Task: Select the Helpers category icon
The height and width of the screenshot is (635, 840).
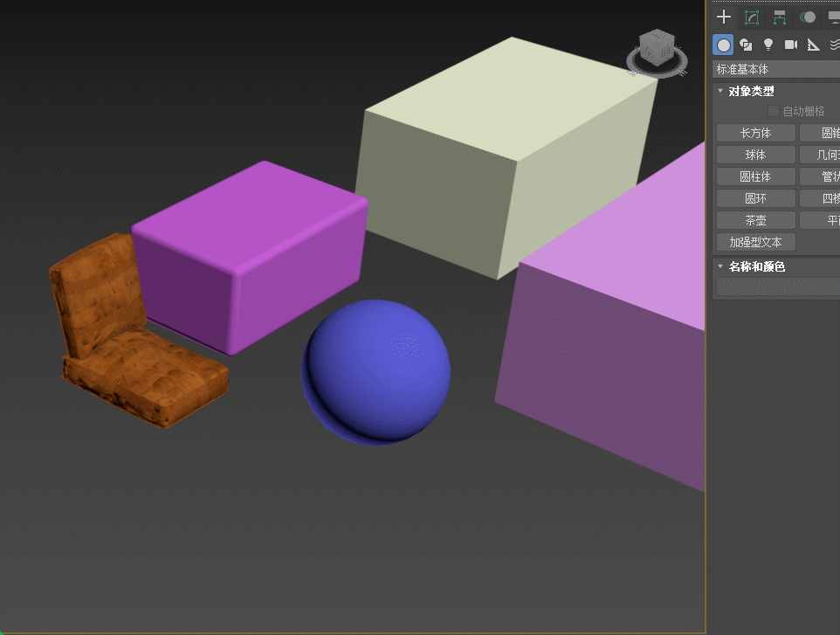Action: click(813, 45)
